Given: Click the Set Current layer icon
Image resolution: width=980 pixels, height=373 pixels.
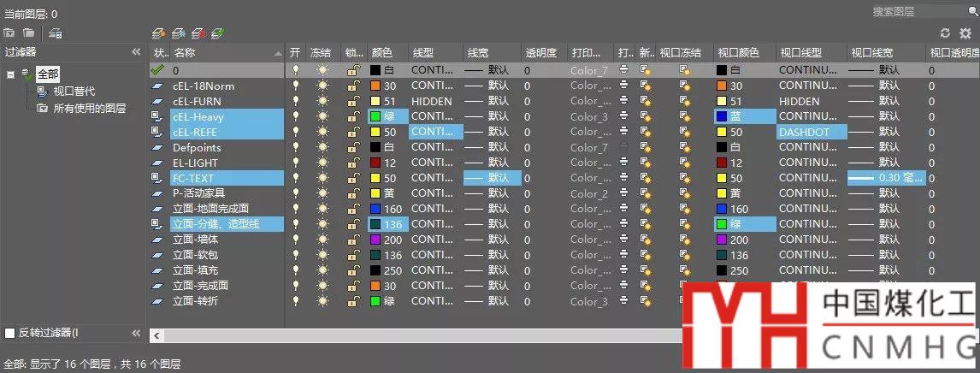Looking at the screenshot, I should (x=218, y=33).
